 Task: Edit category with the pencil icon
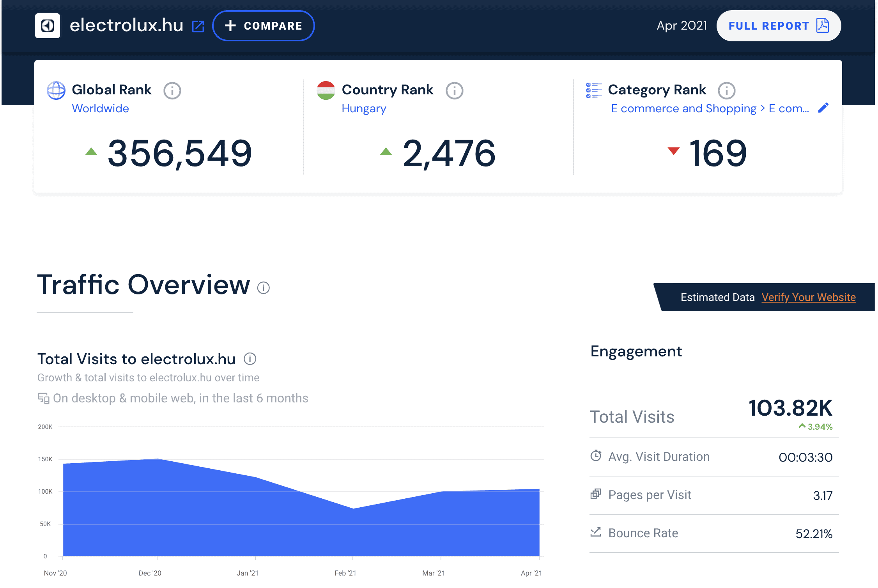click(x=823, y=108)
